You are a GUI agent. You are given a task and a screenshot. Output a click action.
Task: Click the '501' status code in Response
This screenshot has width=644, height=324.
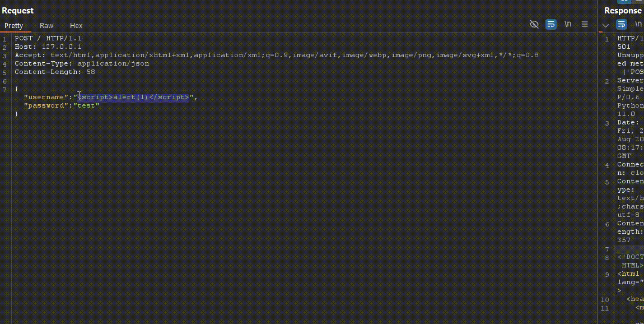(x=624, y=47)
